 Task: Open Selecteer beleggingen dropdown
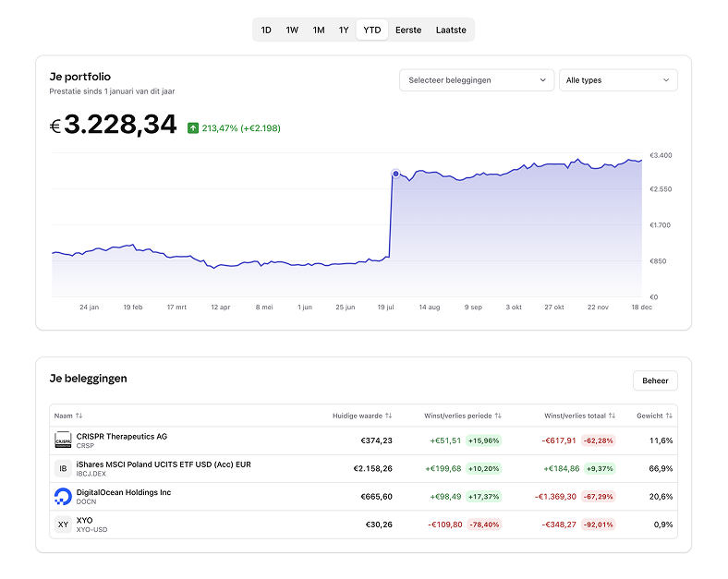[477, 80]
